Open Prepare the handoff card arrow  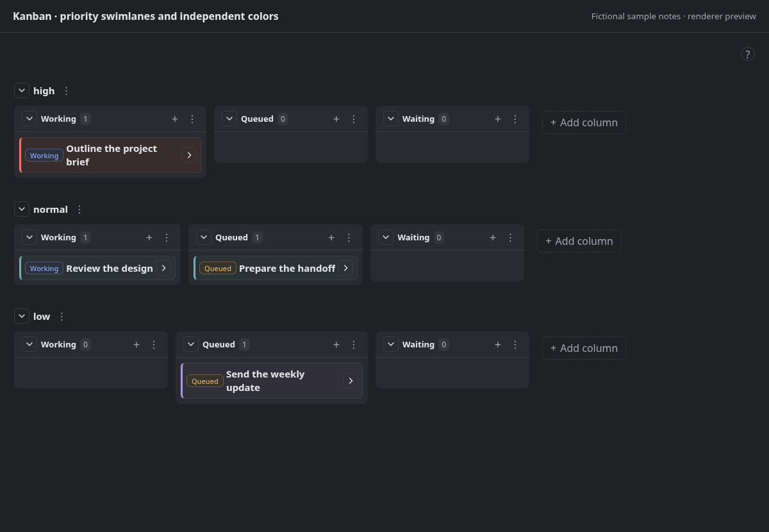[345, 268]
